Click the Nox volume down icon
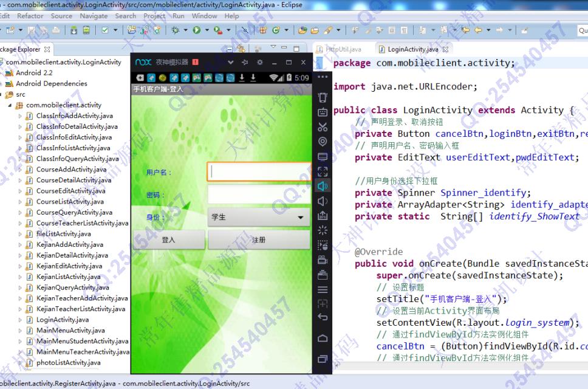The image size is (588, 389). pyautogui.click(x=323, y=201)
